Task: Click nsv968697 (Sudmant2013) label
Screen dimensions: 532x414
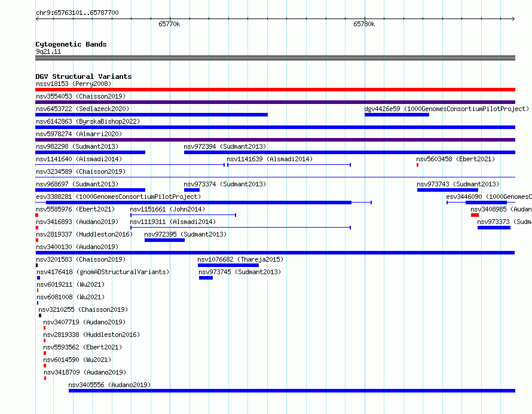Action: [x=77, y=184]
